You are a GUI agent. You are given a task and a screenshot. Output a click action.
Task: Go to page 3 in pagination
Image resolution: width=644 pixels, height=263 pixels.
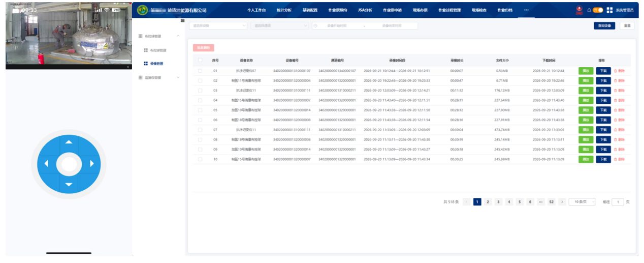498,202
